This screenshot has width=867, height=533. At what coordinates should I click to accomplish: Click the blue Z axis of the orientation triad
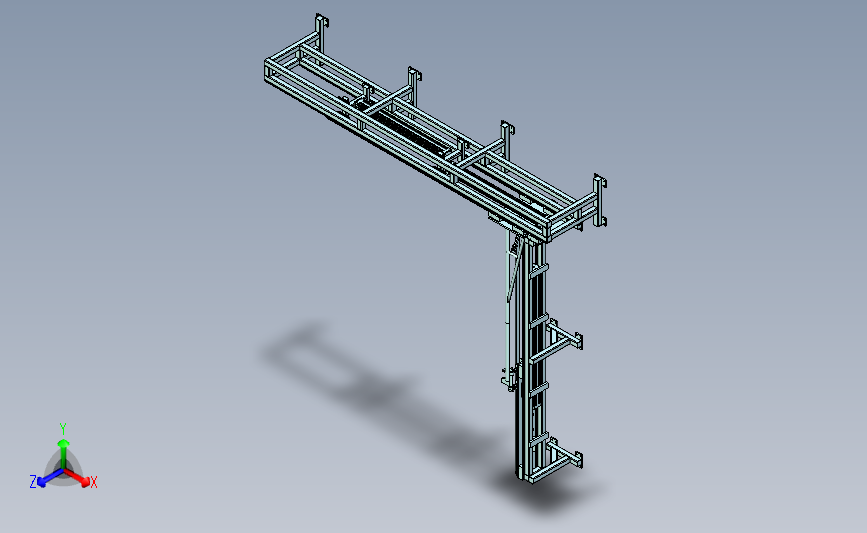coord(51,478)
